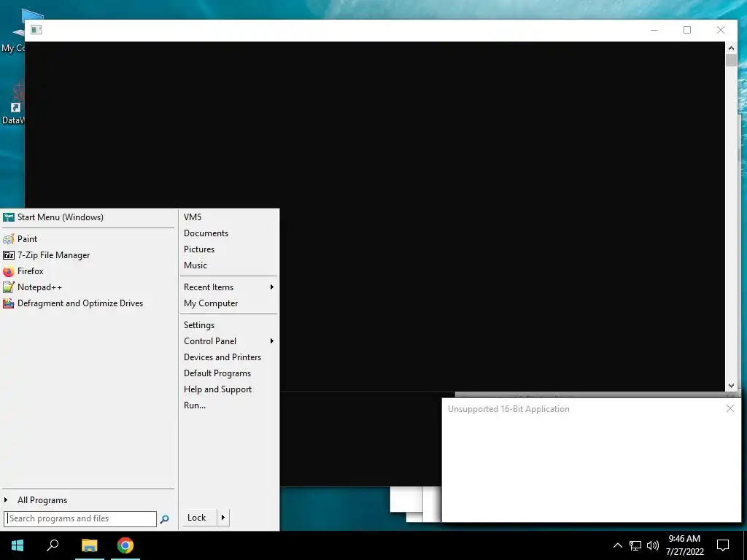
Task: Maximize the black console window
Action: point(687,30)
